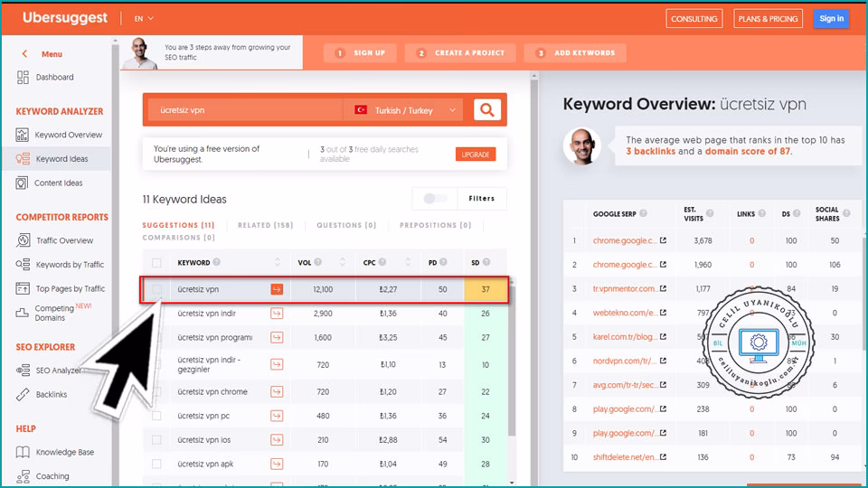Collapse the Menu using the back chevron
Viewport: 868px width, 488px height.
24,54
